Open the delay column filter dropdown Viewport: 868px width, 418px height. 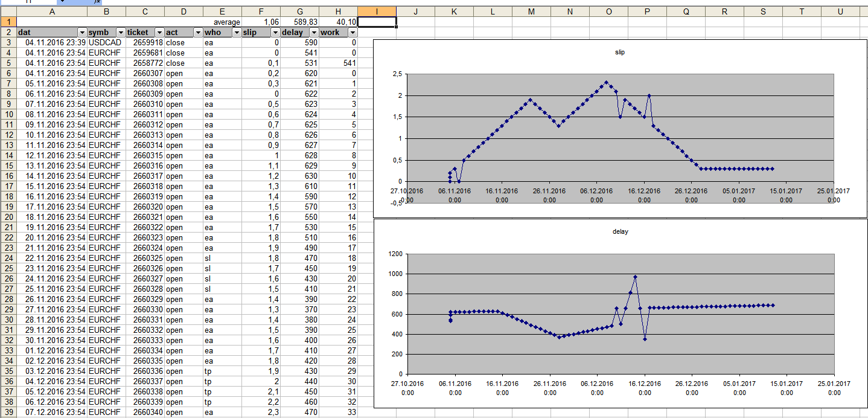pos(314,33)
